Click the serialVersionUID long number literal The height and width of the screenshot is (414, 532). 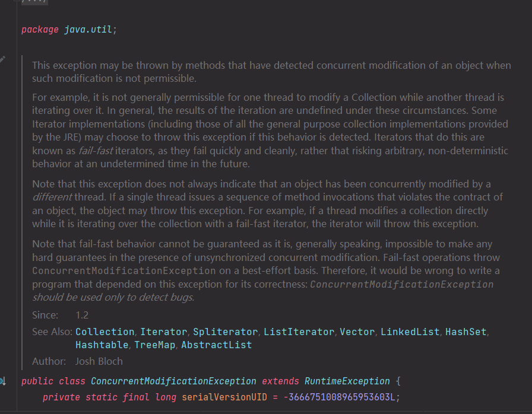(339, 397)
